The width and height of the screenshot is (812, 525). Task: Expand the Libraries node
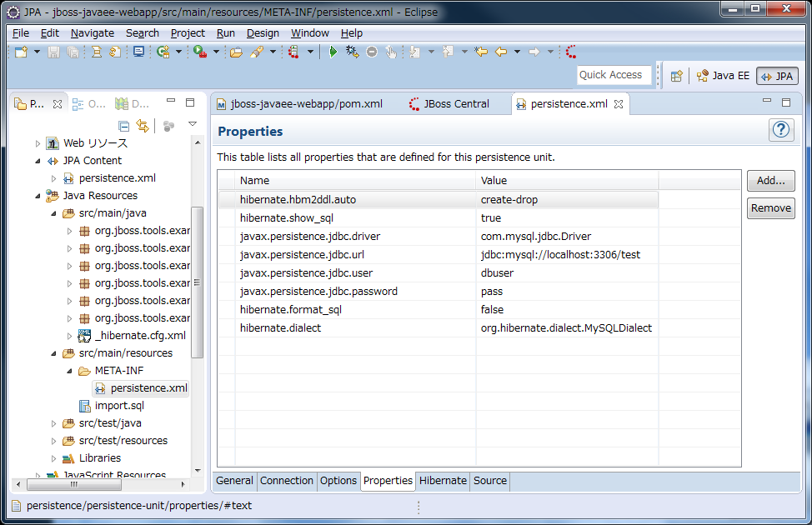(x=53, y=458)
